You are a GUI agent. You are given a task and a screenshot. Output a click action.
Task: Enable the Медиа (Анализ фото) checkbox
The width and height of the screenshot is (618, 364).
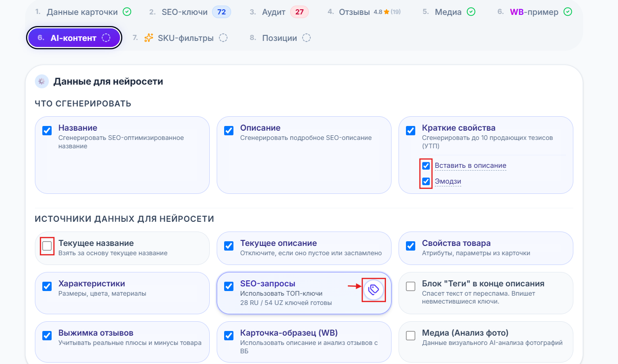pyautogui.click(x=411, y=336)
